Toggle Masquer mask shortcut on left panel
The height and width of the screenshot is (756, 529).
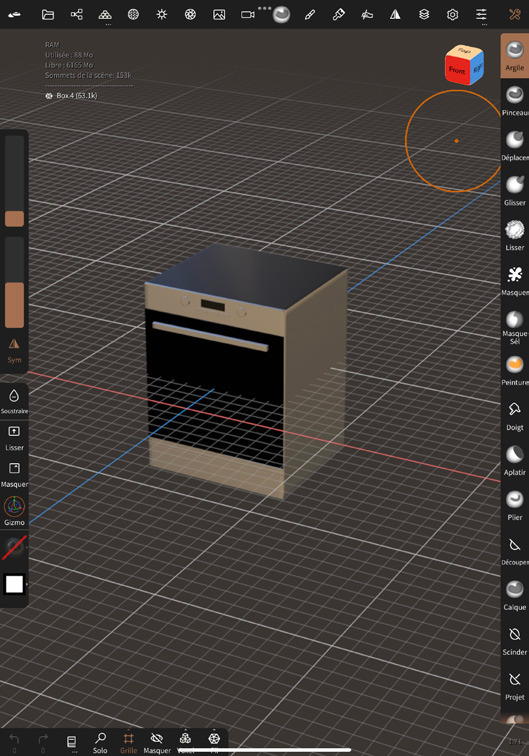pos(14,474)
